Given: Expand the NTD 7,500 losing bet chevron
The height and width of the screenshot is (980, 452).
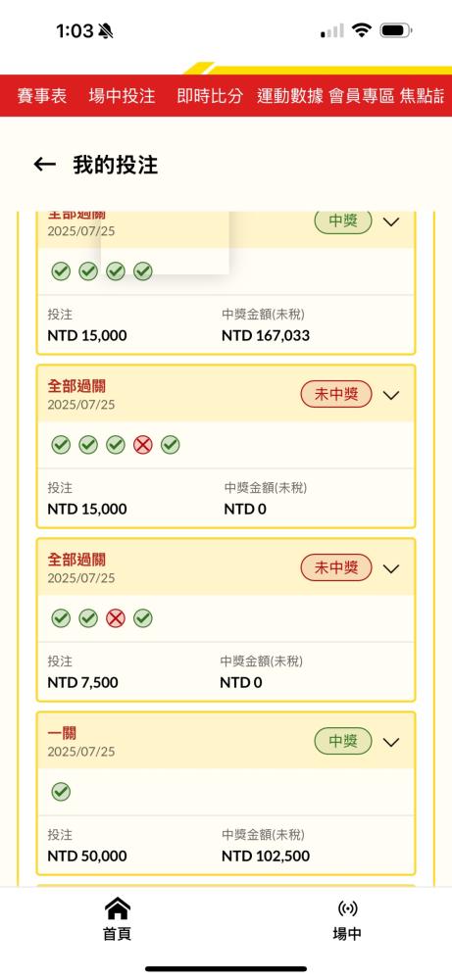Looking at the screenshot, I should coord(391,568).
